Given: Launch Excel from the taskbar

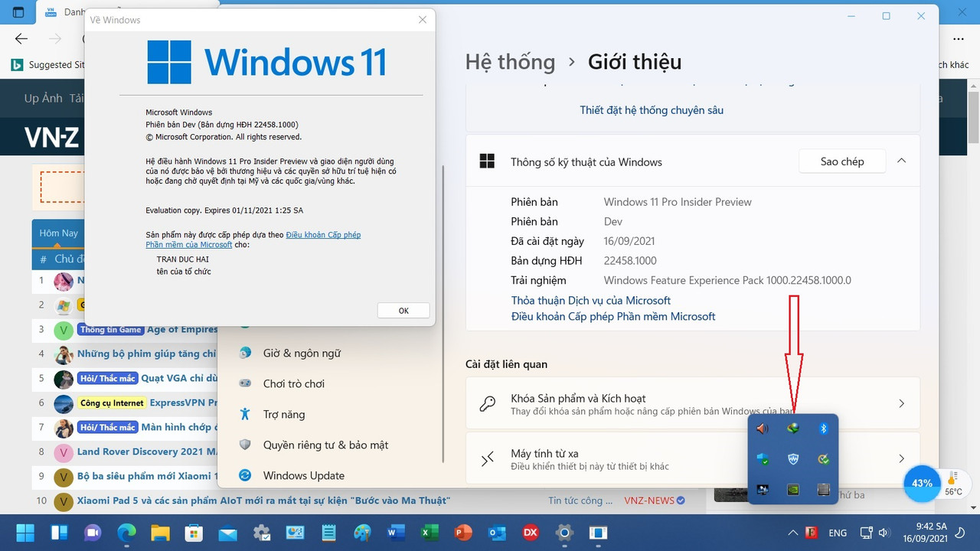Looking at the screenshot, I should pos(430,533).
